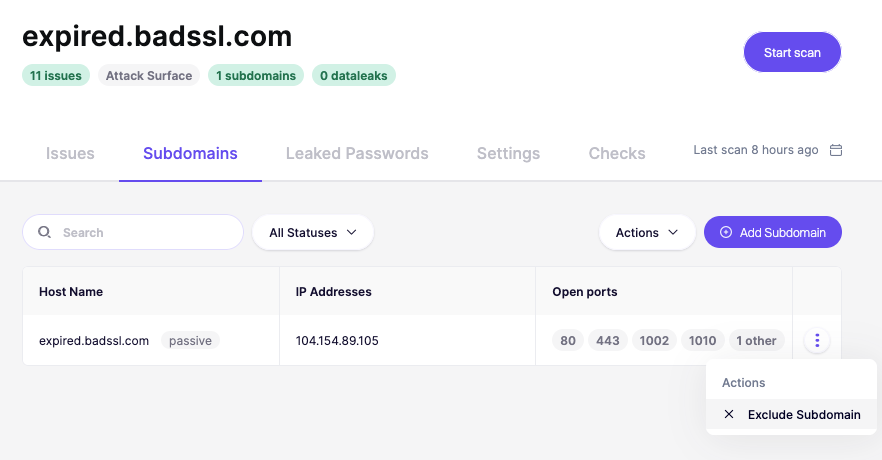Image resolution: width=882 pixels, height=460 pixels.
Task: Switch to the Issues tab
Action: pyautogui.click(x=70, y=154)
